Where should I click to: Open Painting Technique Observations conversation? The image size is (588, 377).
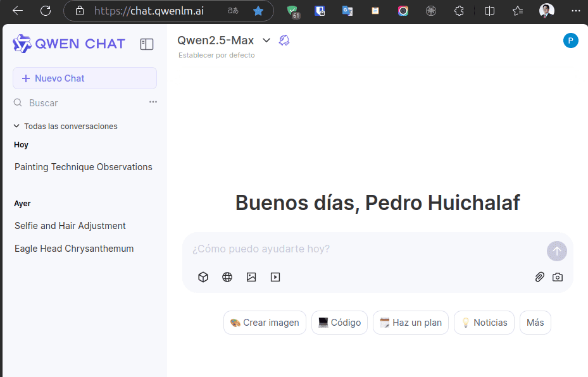click(84, 167)
